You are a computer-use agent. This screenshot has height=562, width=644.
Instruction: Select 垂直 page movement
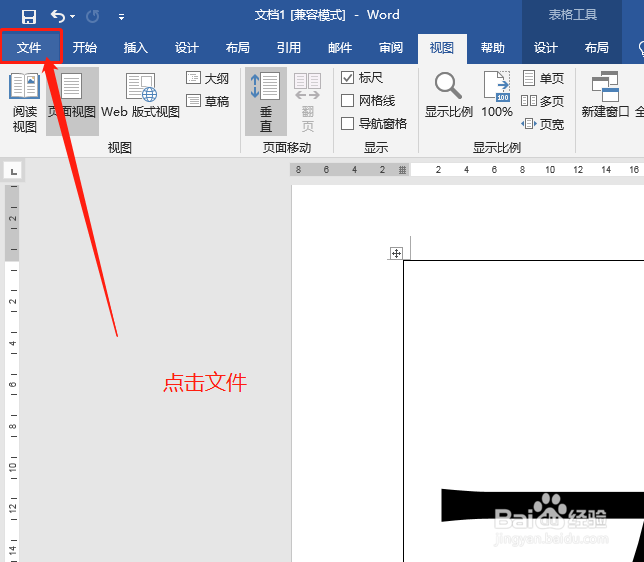tap(266, 102)
